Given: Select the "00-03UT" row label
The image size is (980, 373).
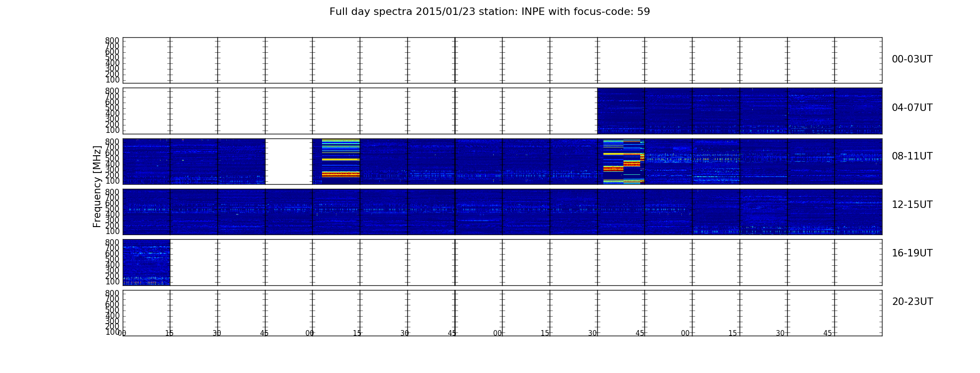Looking at the screenshot, I should tap(912, 59).
